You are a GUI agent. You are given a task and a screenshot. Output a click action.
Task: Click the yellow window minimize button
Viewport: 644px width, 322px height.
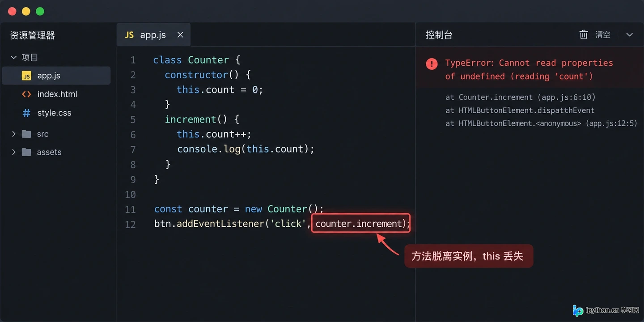click(26, 11)
